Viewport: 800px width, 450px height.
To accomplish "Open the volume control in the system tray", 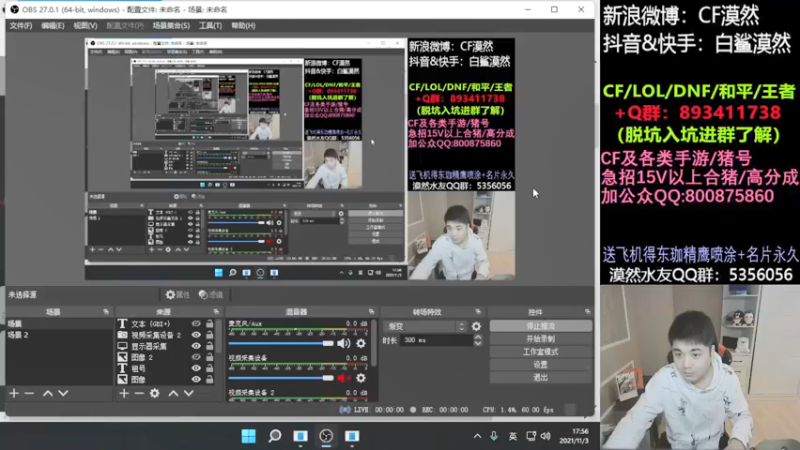I will click(545, 436).
